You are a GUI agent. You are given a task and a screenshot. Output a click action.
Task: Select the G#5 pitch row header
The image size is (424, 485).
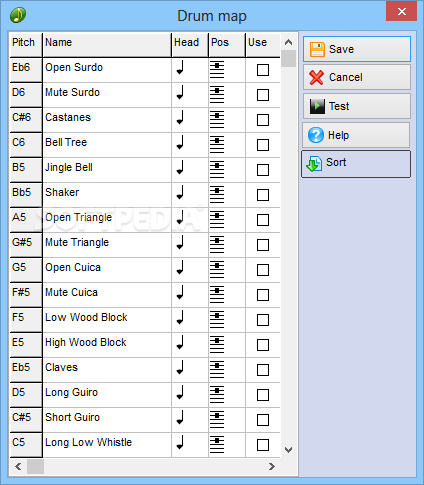(26, 245)
